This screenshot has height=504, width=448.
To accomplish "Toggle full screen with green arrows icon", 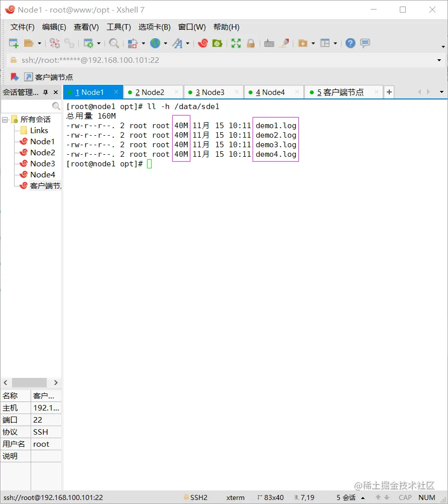I will pos(236,43).
